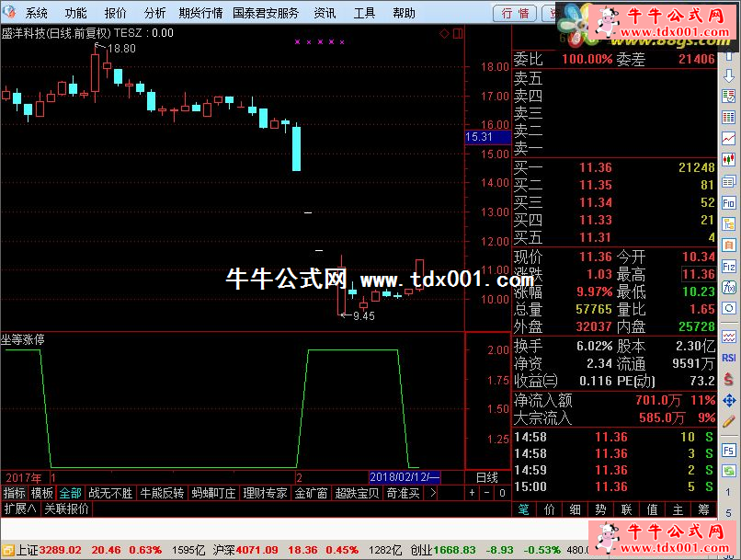Click the 创业 index in status bar
Viewport: 741px width, 560px height.
tap(421, 550)
